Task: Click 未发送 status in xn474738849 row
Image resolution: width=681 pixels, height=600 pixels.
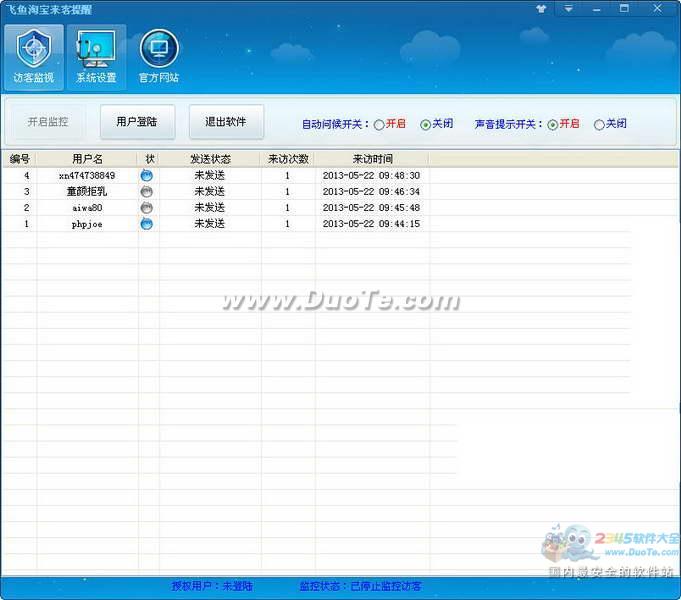Action: click(x=209, y=176)
